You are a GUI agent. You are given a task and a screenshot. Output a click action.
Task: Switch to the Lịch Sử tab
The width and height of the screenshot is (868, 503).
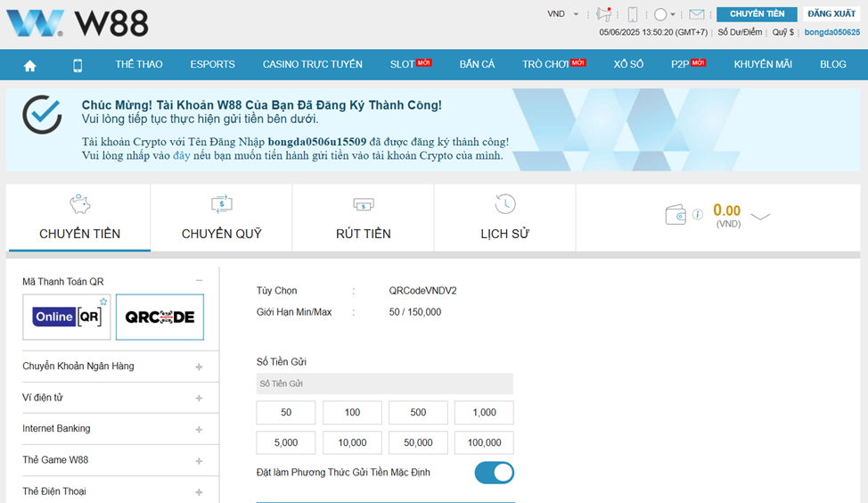point(505,218)
